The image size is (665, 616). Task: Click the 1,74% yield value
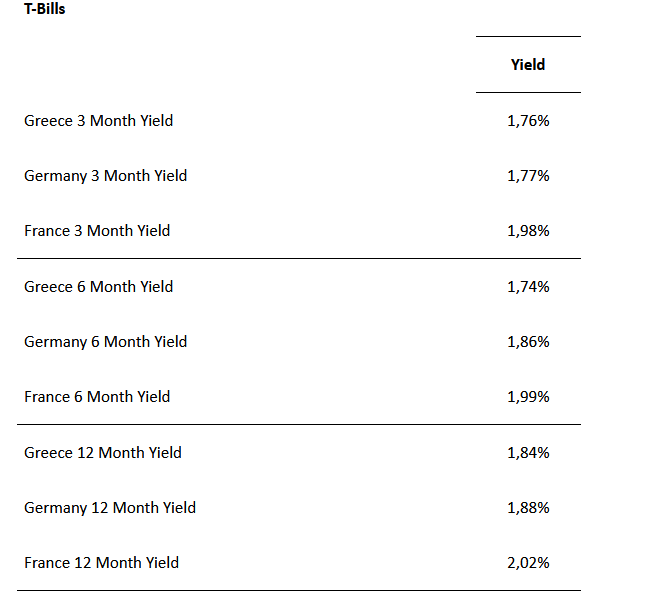(x=528, y=287)
